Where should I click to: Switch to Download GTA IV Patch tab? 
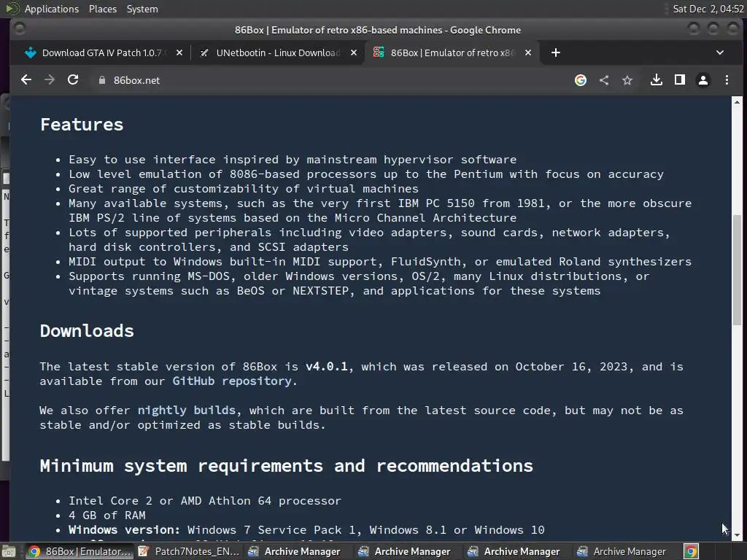tap(104, 52)
